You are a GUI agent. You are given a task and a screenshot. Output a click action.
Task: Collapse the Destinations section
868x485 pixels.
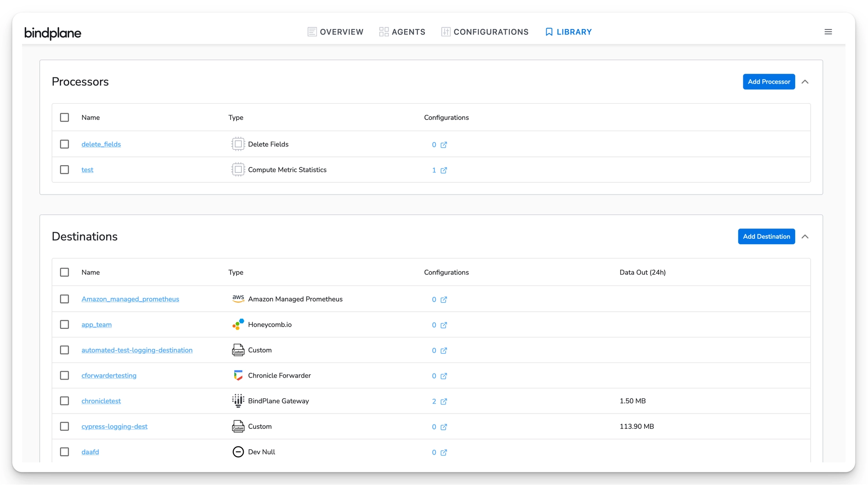(806, 236)
